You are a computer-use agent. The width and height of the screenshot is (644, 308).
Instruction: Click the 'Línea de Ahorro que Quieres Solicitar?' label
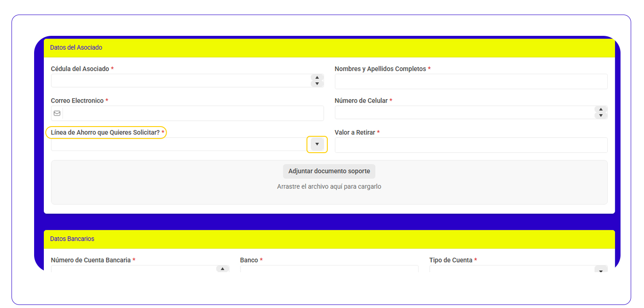pos(105,132)
